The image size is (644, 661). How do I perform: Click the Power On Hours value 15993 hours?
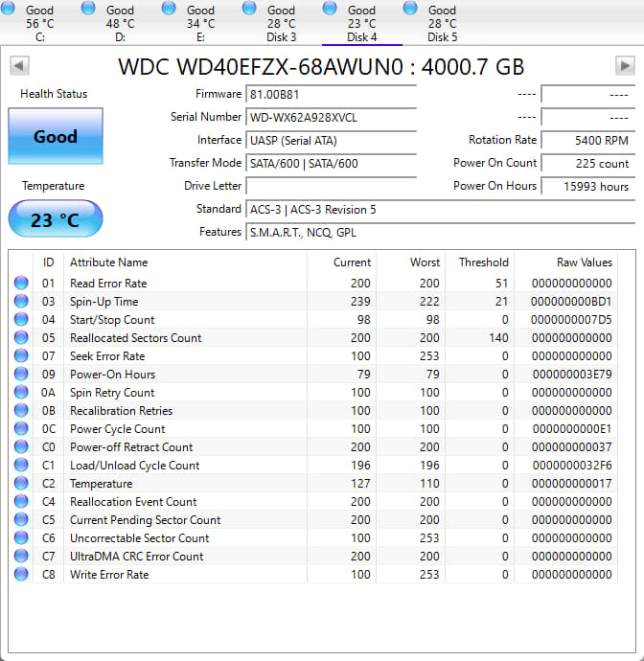[587, 186]
